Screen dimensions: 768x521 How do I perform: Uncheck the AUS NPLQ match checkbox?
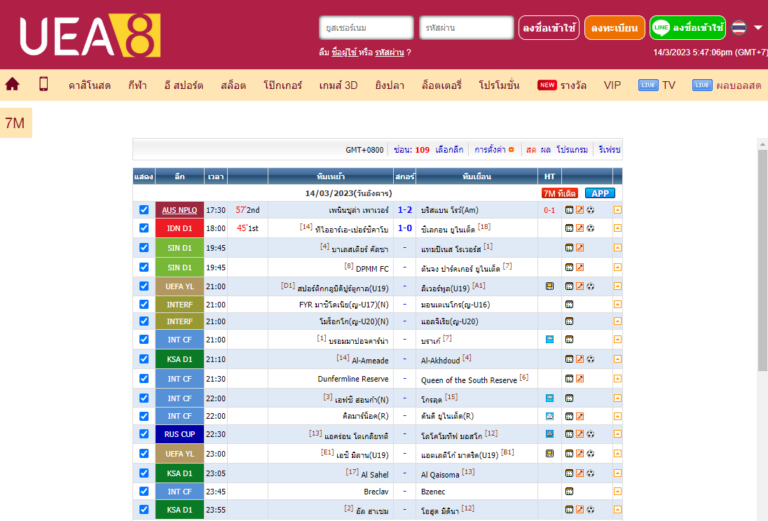[144, 210]
